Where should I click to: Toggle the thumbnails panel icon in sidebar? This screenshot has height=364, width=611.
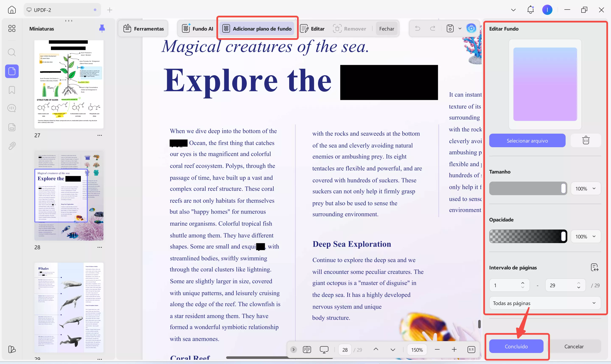click(12, 71)
